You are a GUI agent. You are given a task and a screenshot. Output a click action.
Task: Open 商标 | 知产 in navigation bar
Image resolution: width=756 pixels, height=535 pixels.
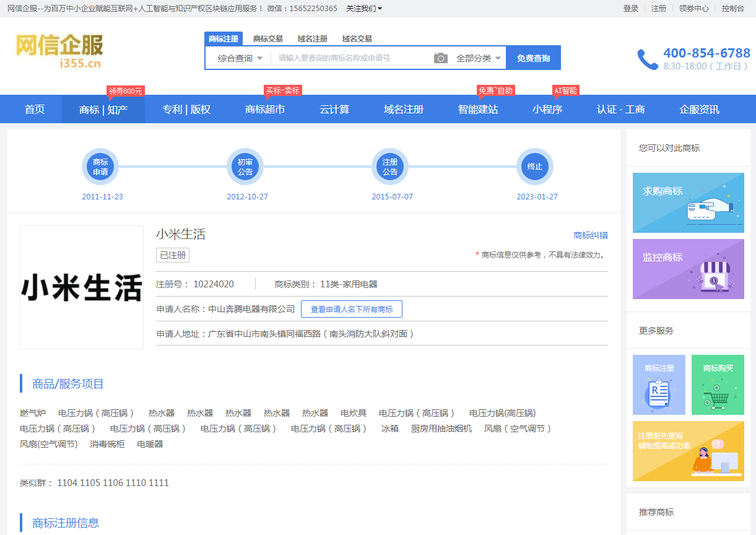(103, 109)
